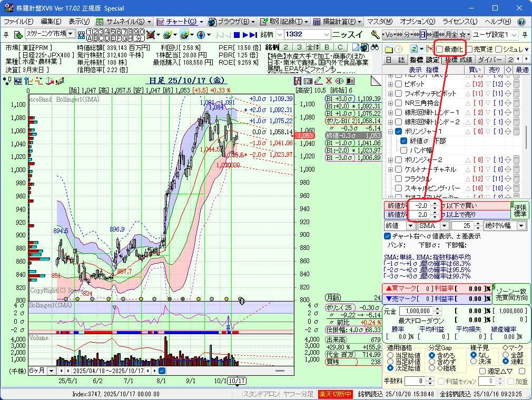Click the 逆張標準 button
This screenshot has width=532, height=400.
(x=520, y=210)
